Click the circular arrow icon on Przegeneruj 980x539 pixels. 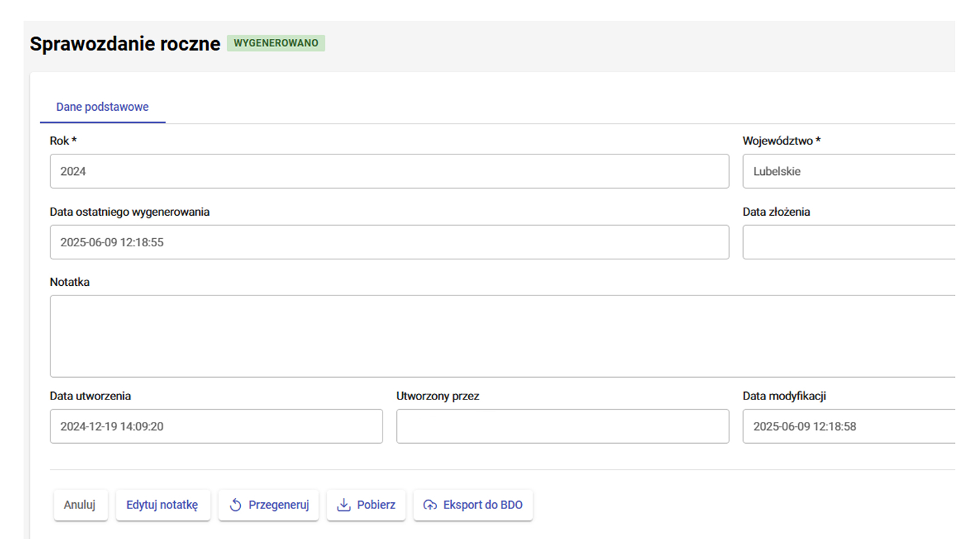point(235,505)
